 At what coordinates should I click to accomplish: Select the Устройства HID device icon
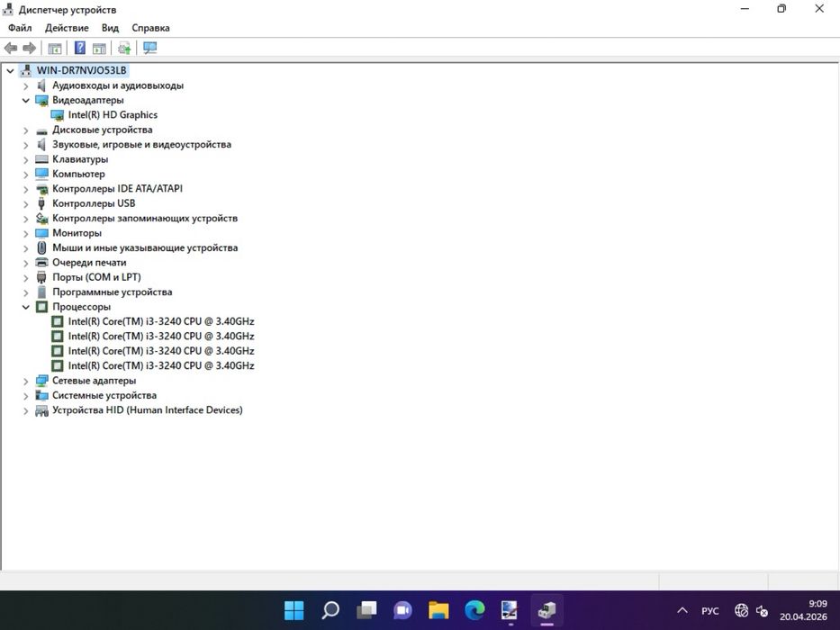(x=41, y=410)
